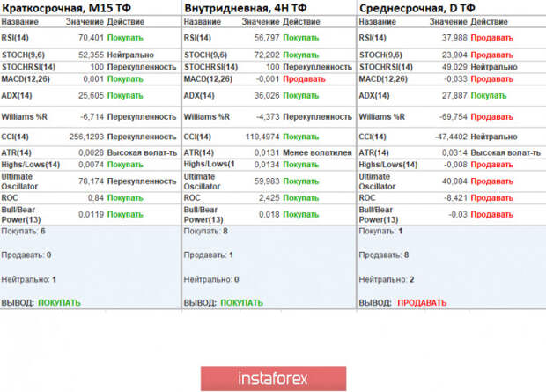
Task: Click the STOCH value 23,904
Action: pyautogui.click(x=454, y=55)
